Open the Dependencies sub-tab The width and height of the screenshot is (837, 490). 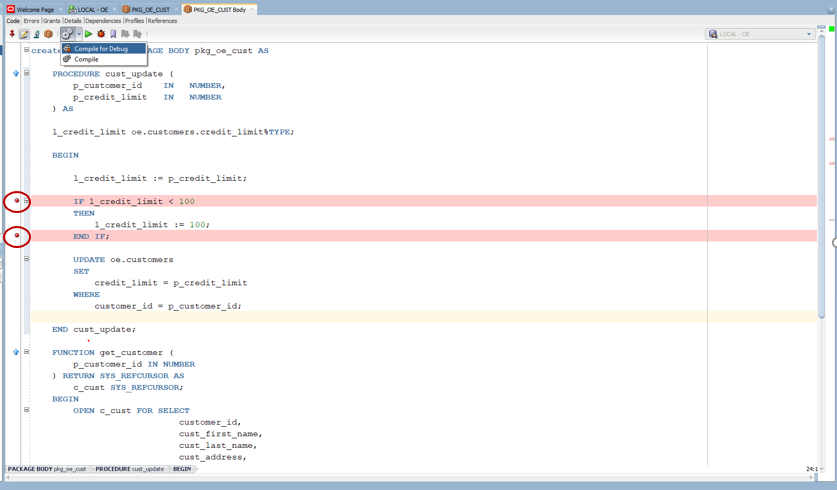coord(103,21)
